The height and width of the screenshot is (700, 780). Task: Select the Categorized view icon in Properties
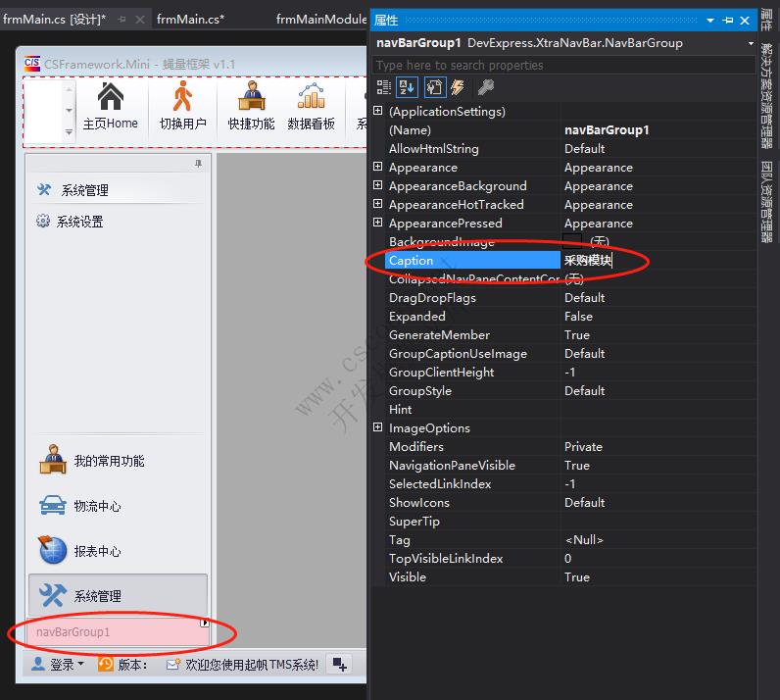[383, 87]
